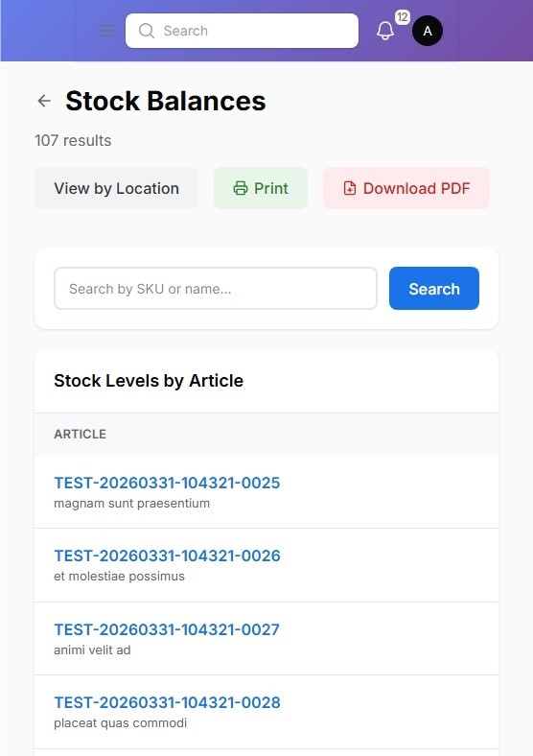Click the Stock Levels by Article heading
This screenshot has width=533, height=756.
pyautogui.click(x=149, y=381)
